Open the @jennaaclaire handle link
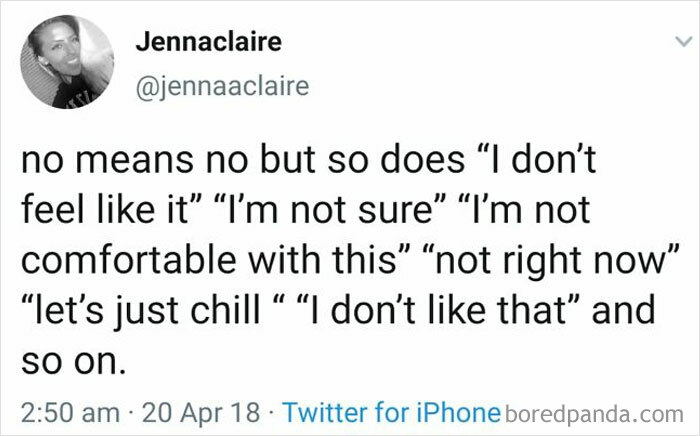 tap(222, 86)
